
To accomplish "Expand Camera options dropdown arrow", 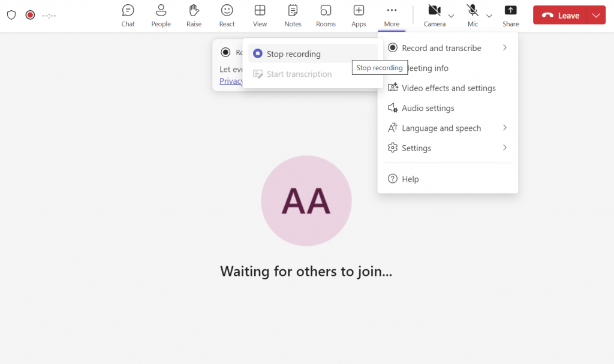I will 452,16.
